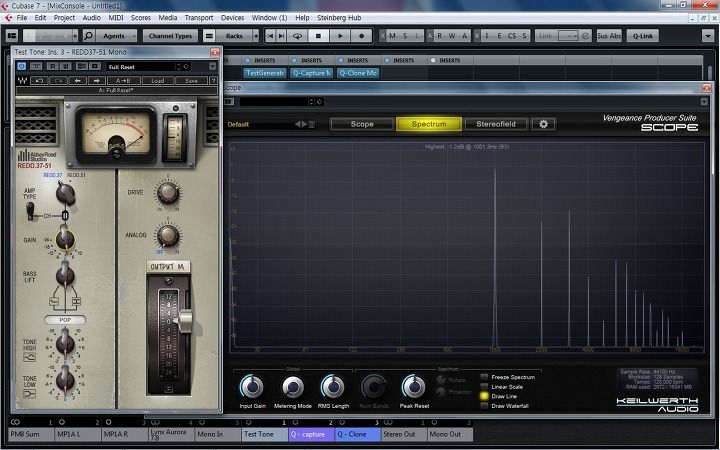This screenshot has width=720, height=450.
Task: Adjust the DRIVE knob
Action: (168, 192)
